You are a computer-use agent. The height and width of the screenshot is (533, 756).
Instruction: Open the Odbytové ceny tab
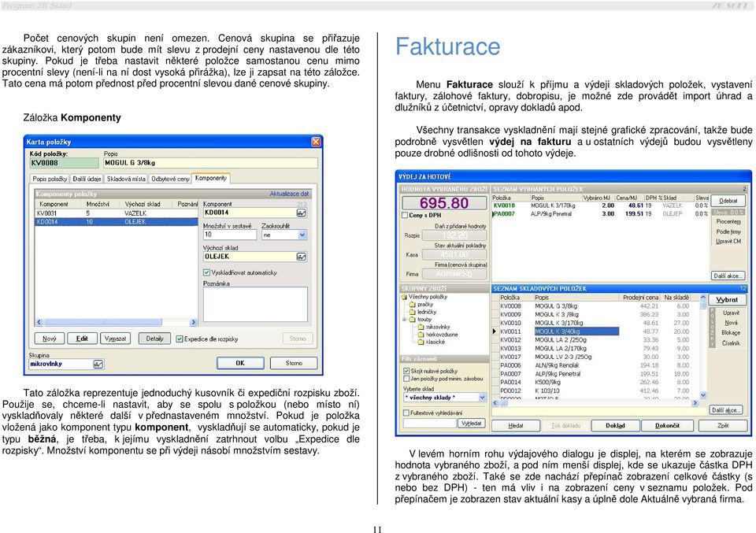point(170,179)
